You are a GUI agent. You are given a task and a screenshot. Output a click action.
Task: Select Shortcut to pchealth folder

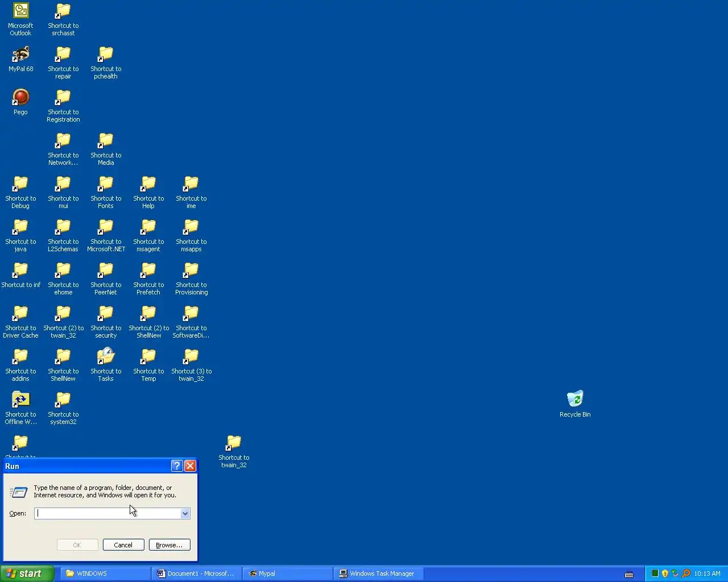tap(106, 63)
